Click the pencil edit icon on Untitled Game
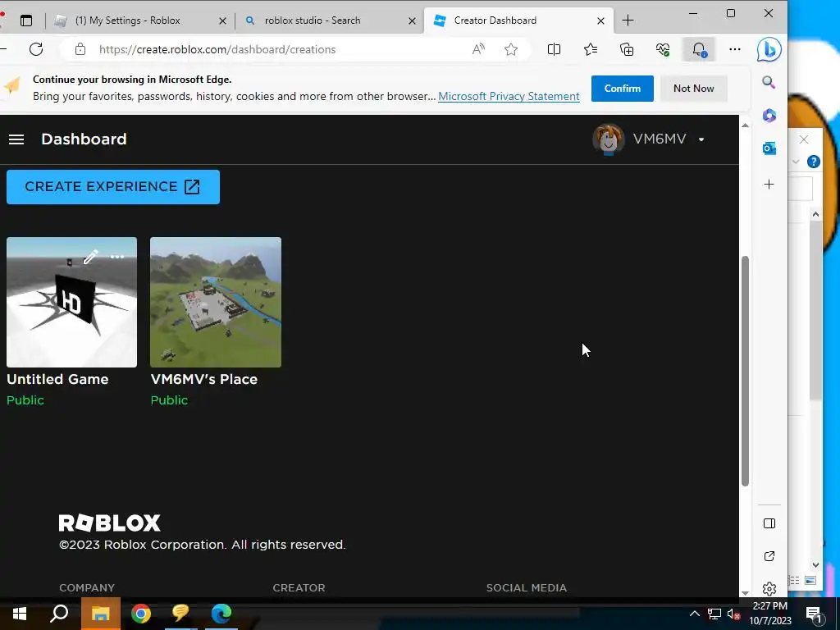Screen dimensions: 840x630 pos(90,257)
